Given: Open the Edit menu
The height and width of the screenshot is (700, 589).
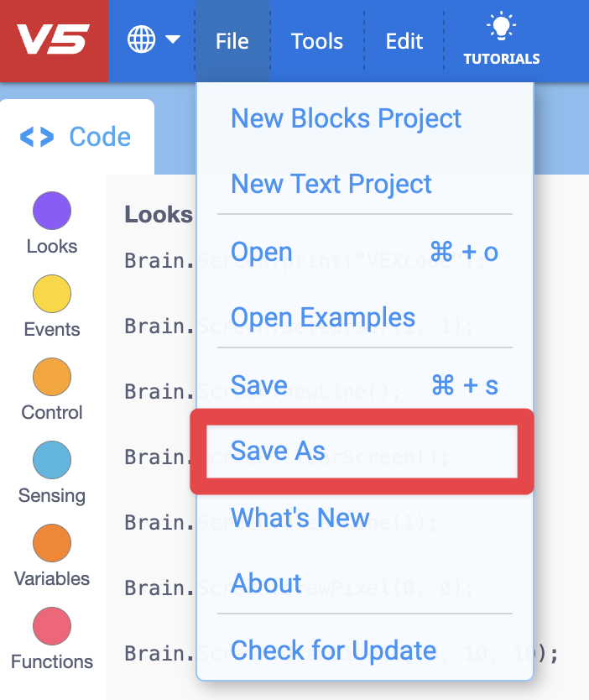Looking at the screenshot, I should (x=404, y=39).
